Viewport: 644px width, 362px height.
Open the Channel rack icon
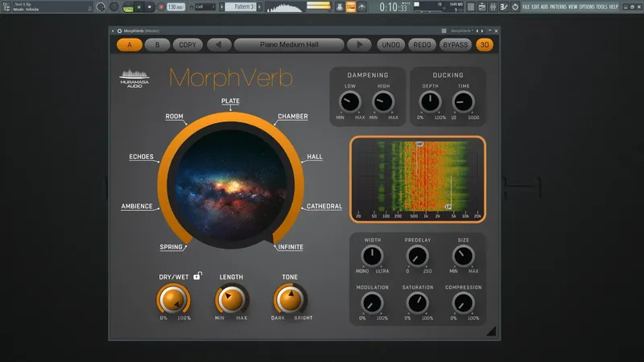(x=481, y=7)
